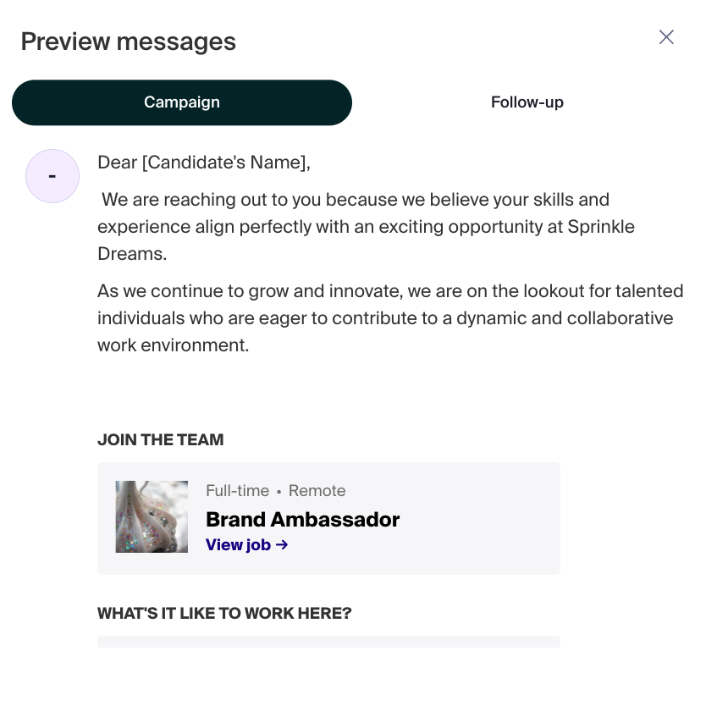This screenshot has width=706, height=728.
Task: Click the arrow next to View job
Action: click(281, 545)
